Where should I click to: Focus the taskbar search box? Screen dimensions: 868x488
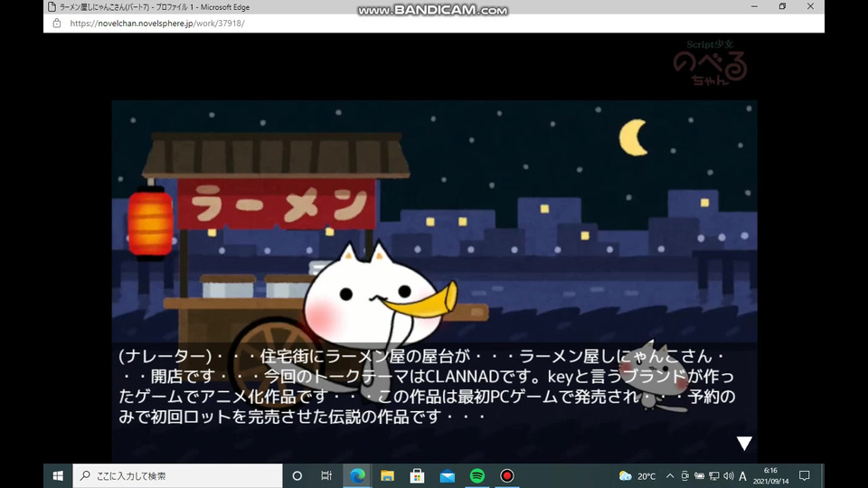pos(178,476)
